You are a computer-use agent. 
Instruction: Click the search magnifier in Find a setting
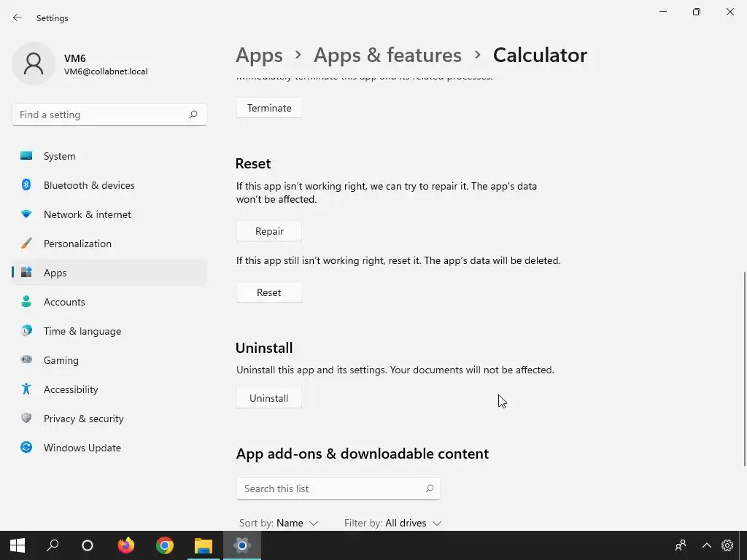point(193,114)
